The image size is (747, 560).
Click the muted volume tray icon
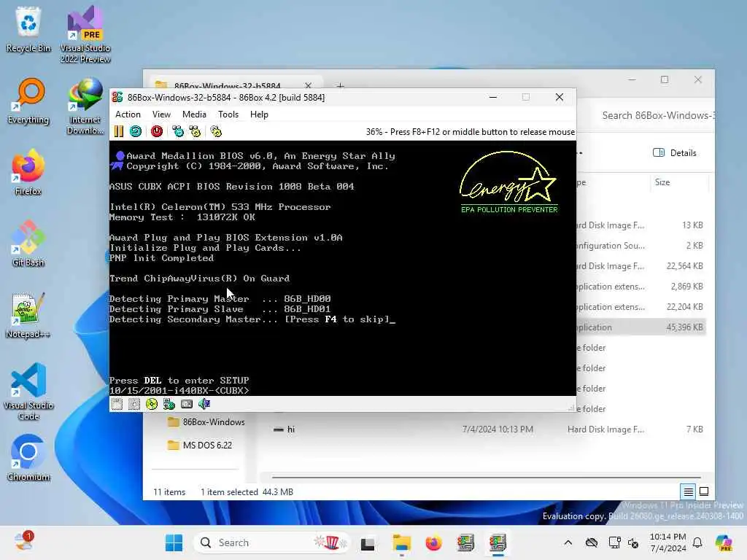click(x=634, y=542)
